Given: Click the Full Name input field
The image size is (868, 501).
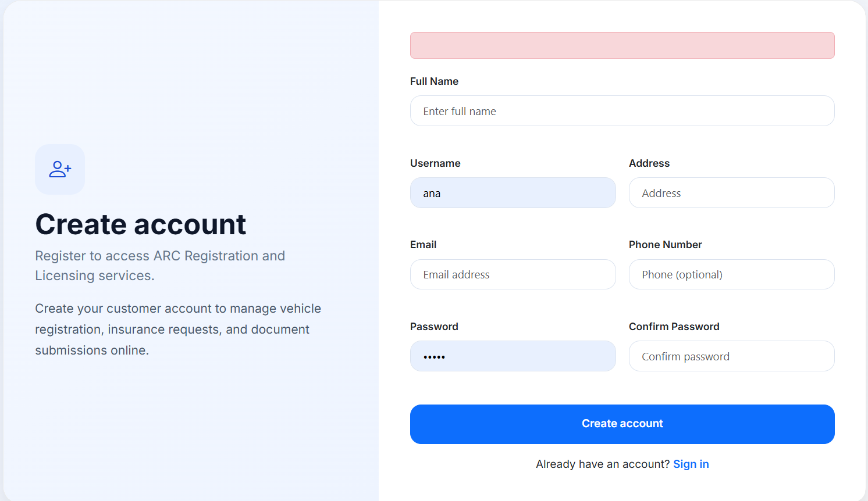Looking at the screenshot, I should pyautogui.click(x=622, y=110).
